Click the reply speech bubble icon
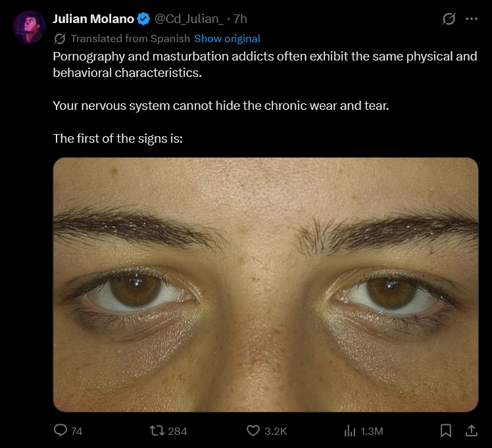 [x=61, y=430]
